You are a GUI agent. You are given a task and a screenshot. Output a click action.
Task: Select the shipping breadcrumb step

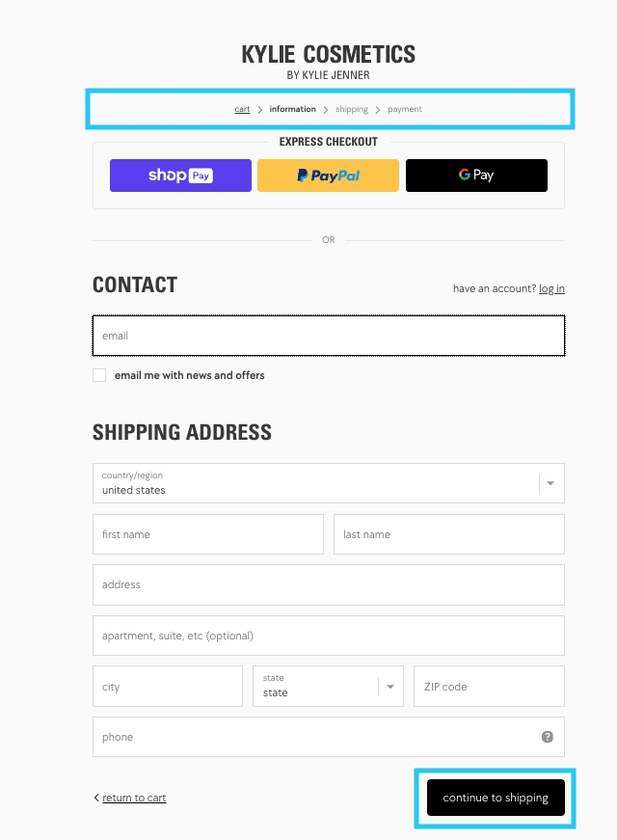[x=352, y=109]
